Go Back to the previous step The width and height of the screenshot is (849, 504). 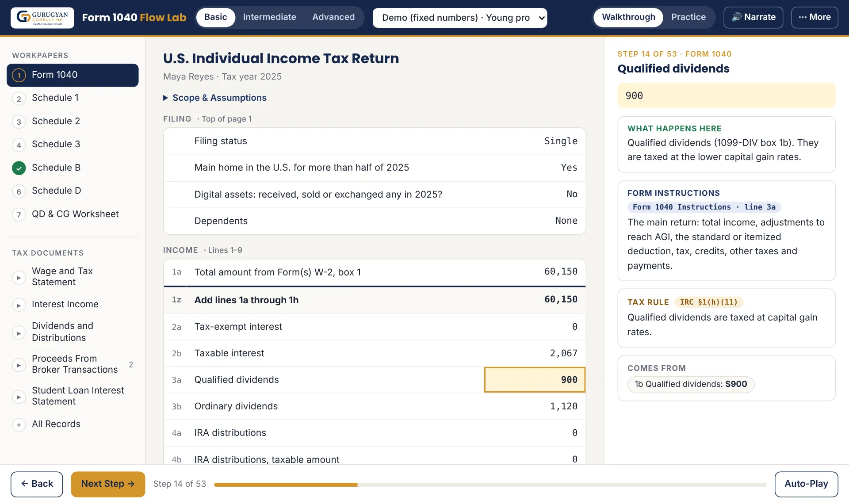point(37,484)
